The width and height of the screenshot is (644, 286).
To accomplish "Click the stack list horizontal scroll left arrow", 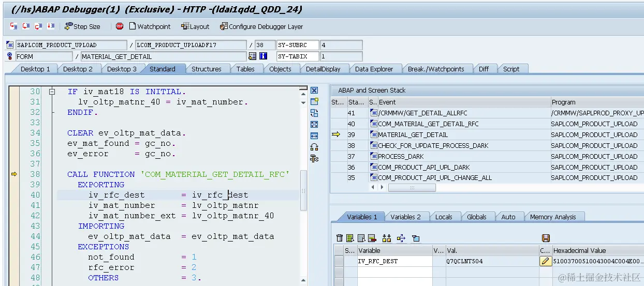I will coord(373,187).
